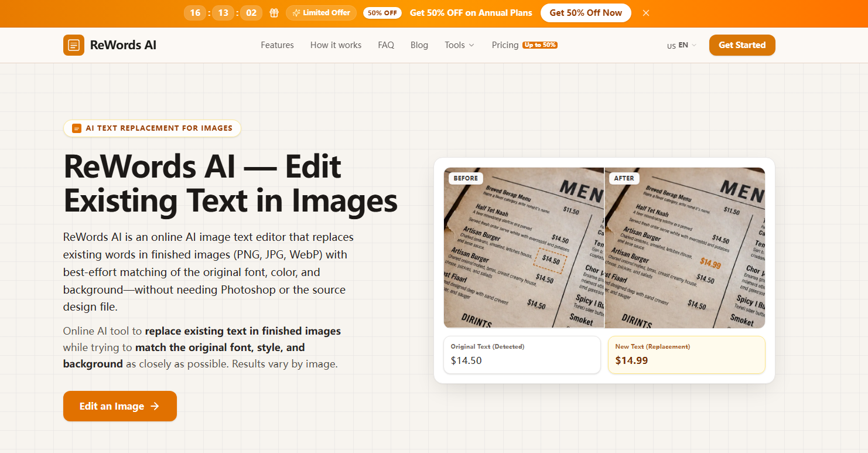Click the AI TEXT REPLACEMENT FOR IMAGES badge
868x453 pixels.
pyautogui.click(x=152, y=128)
